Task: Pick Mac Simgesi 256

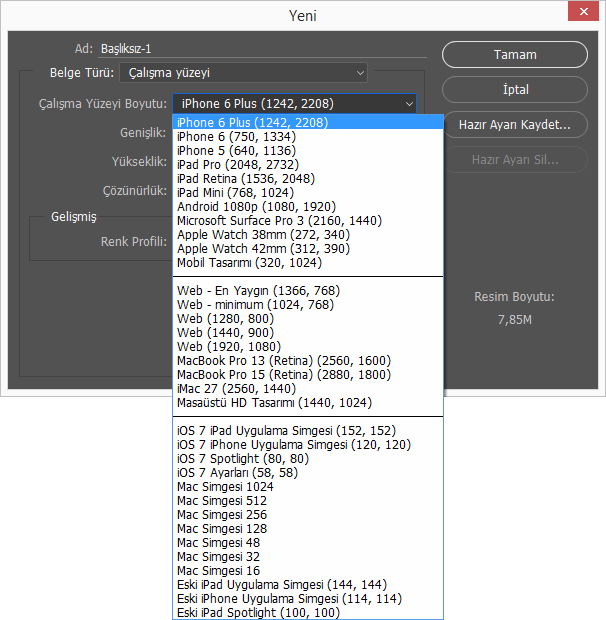Action: (308, 514)
